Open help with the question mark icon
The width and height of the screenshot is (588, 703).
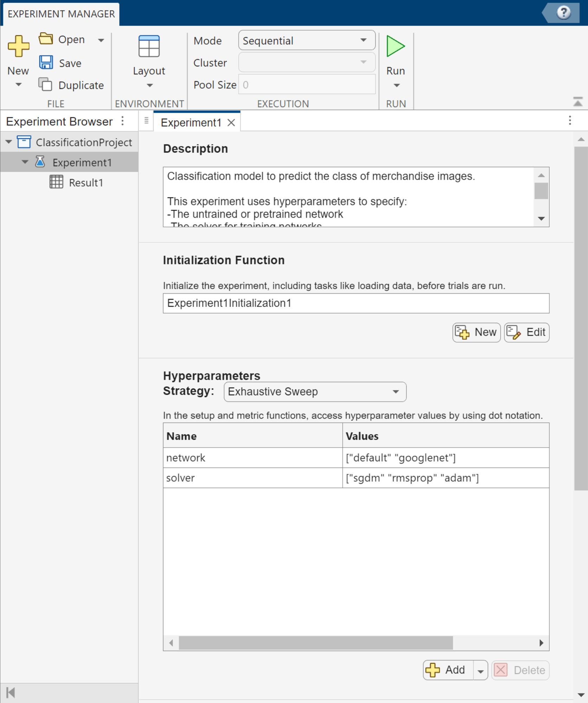(x=564, y=13)
